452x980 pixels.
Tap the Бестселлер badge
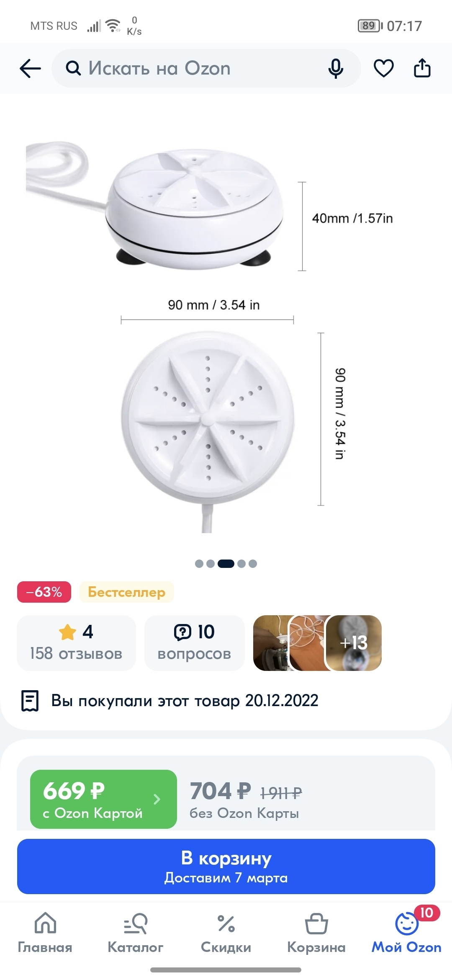click(126, 592)
